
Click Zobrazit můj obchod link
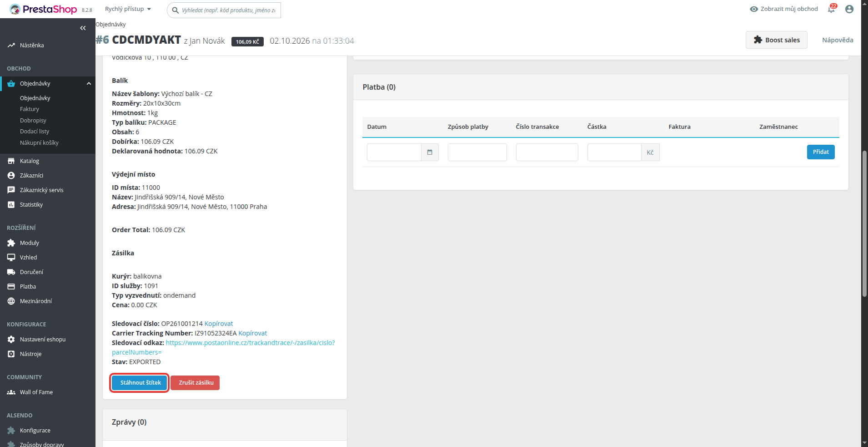(784, 9)
